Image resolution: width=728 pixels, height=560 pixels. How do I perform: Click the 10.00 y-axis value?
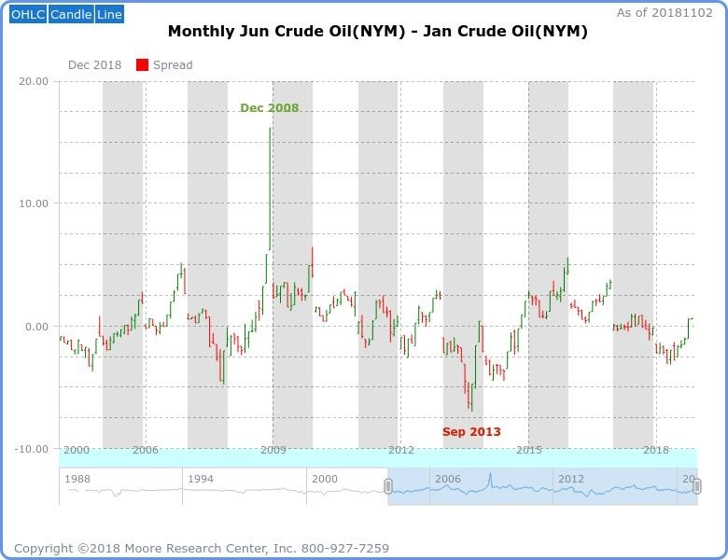[x=34, y=203]
